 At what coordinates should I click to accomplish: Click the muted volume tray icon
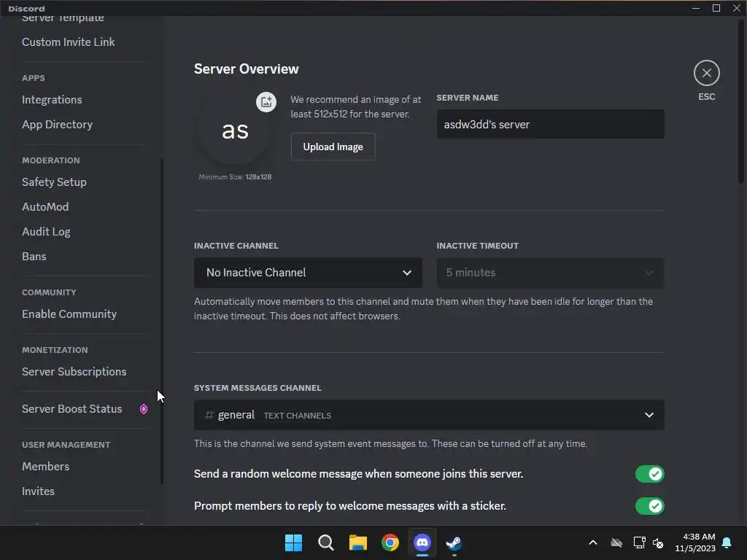tap(658, 542)
